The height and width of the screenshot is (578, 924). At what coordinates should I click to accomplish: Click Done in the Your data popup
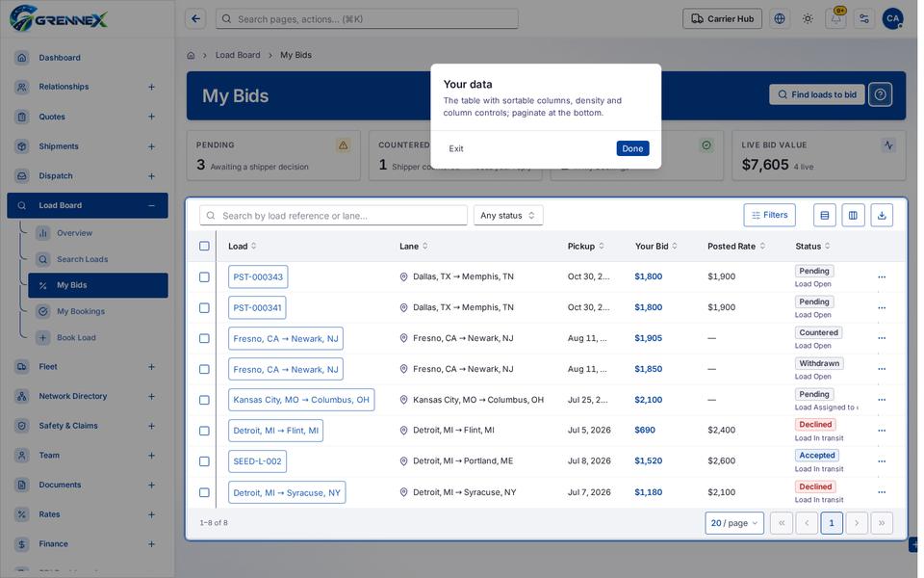click(633, 148)
